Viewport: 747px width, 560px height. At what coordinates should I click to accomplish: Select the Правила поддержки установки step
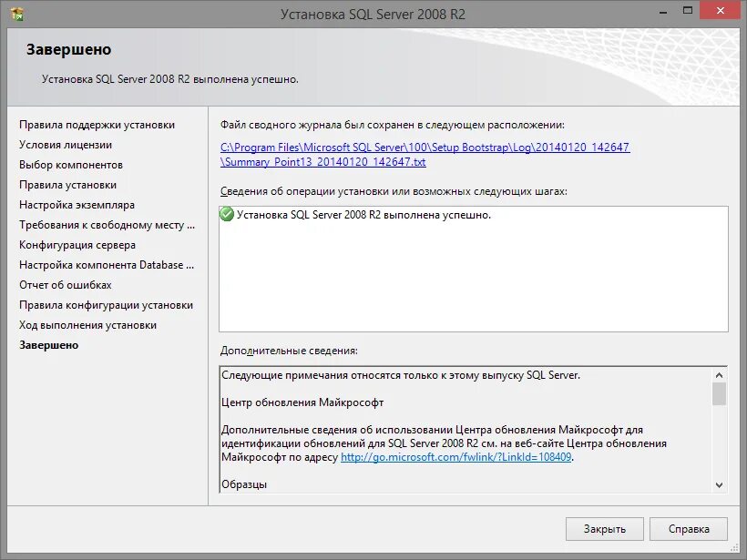[x=97, y=125]
